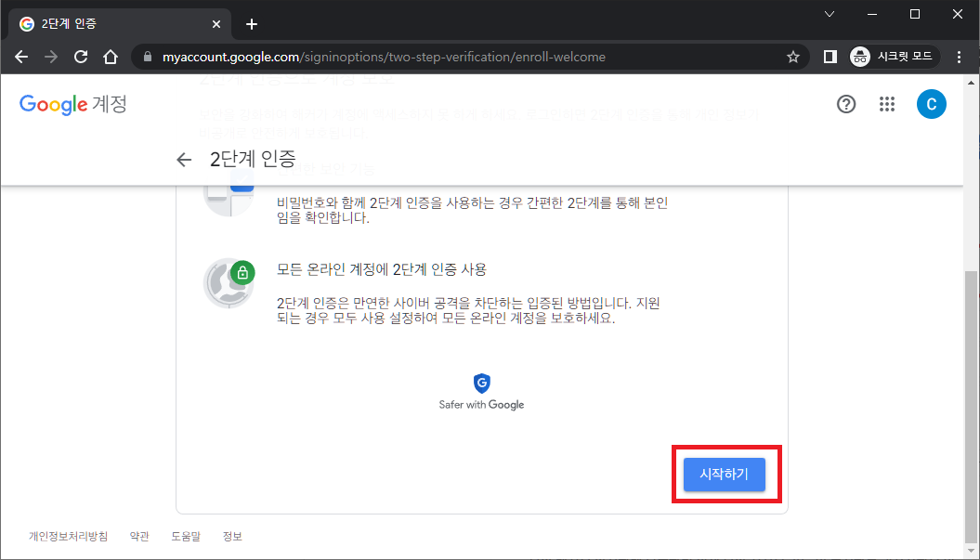This screenshot has width=980, height=560.
Task: Click the lock icon in the address bar
Action: [x=148, y=57]
